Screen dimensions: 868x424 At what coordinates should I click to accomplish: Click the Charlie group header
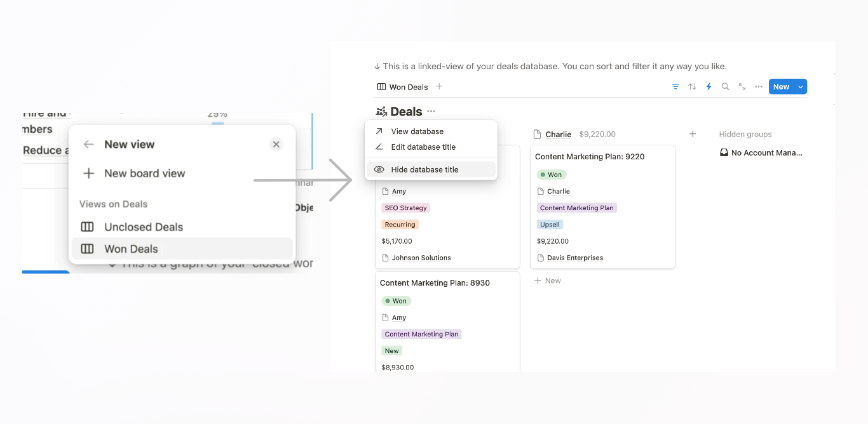(559, 135)
